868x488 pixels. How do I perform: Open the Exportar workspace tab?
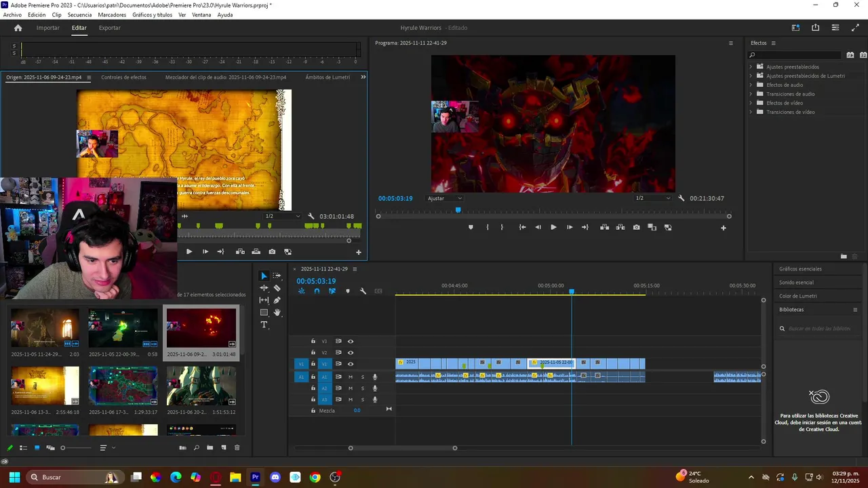point(109,28)
